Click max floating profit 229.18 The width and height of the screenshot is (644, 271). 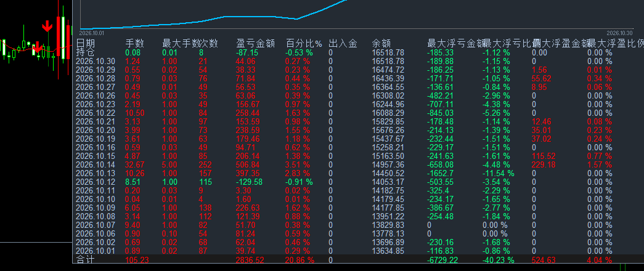pos(544,164)
